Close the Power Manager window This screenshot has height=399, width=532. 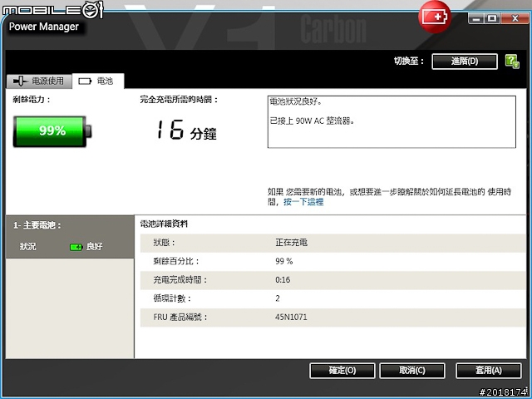[x=515, y=18]
